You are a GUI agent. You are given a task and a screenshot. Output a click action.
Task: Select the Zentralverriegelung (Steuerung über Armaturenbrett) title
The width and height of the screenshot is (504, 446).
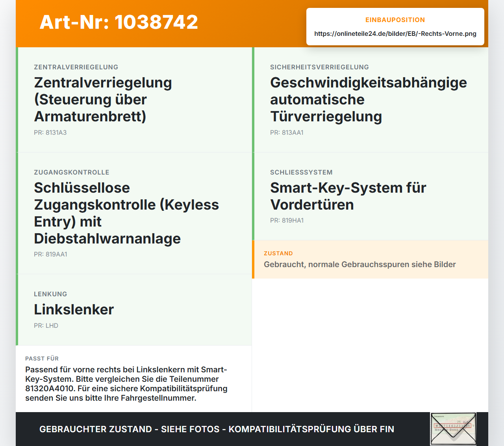(x=103, y=99)
